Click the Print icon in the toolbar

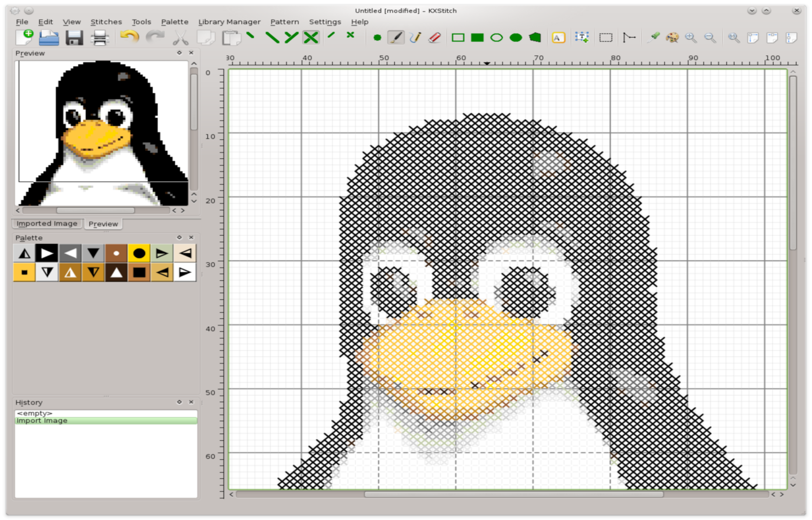(100, 37)
